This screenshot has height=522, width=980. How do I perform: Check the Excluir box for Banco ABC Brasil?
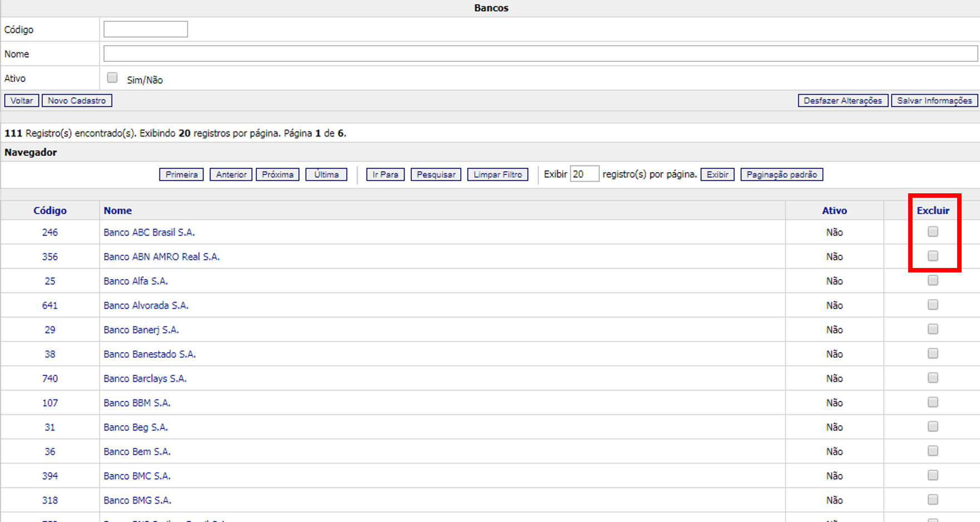933,232
